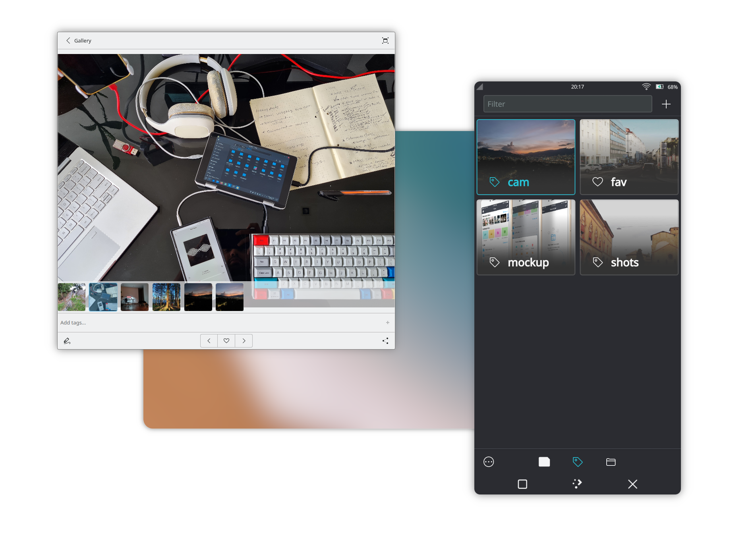Screen dimensions: 756x533
Task: Switch to the Folders view tab
Action: point(611,462)
